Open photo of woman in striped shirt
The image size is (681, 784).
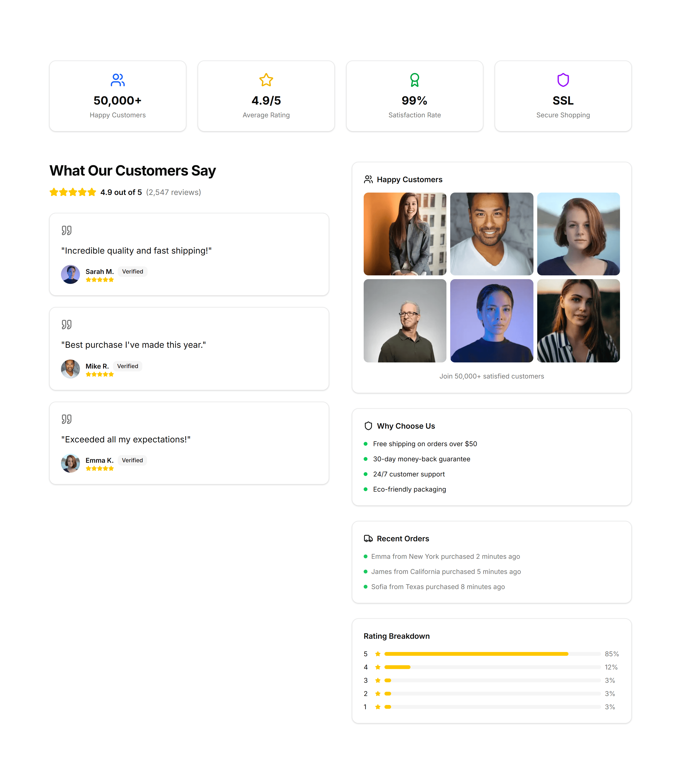[x=578, y=321]
